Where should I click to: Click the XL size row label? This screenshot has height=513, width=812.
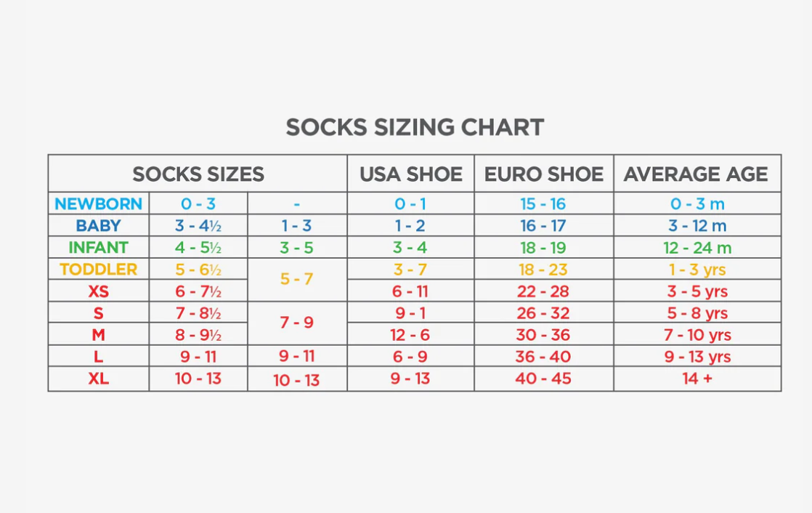tap(99, 379)
